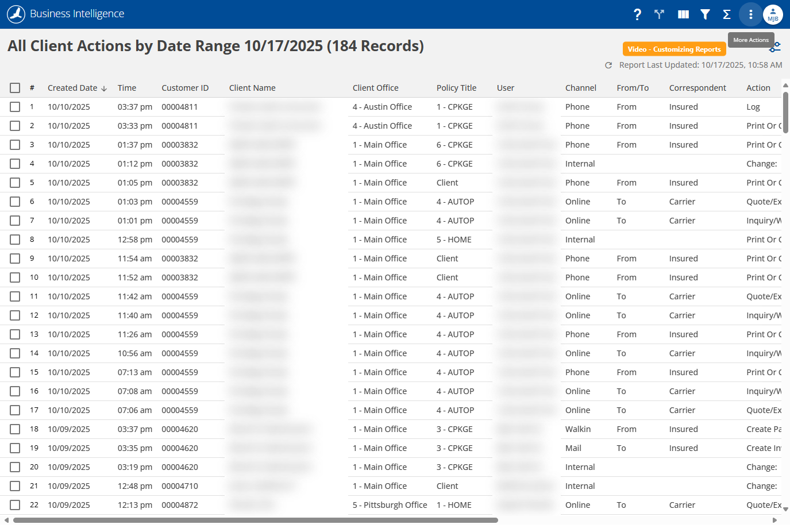Image resolution: width=790 pixels, height=532 pixels.
Task: Sort by the Client Office column header
Action: tap(375, 88)
